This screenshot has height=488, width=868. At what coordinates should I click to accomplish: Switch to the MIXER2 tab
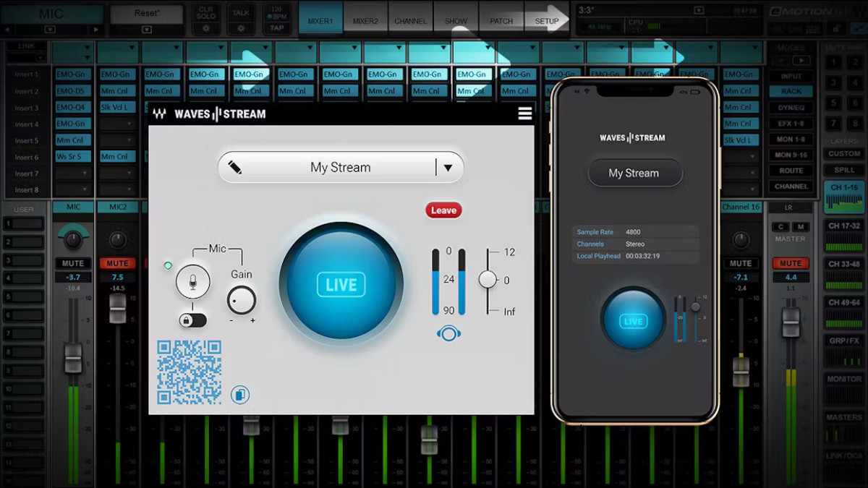[365, 21]
